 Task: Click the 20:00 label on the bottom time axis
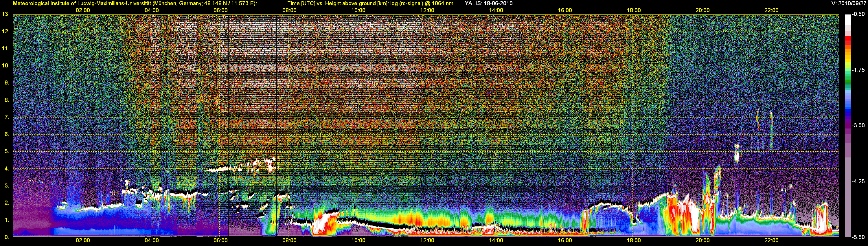703,241
